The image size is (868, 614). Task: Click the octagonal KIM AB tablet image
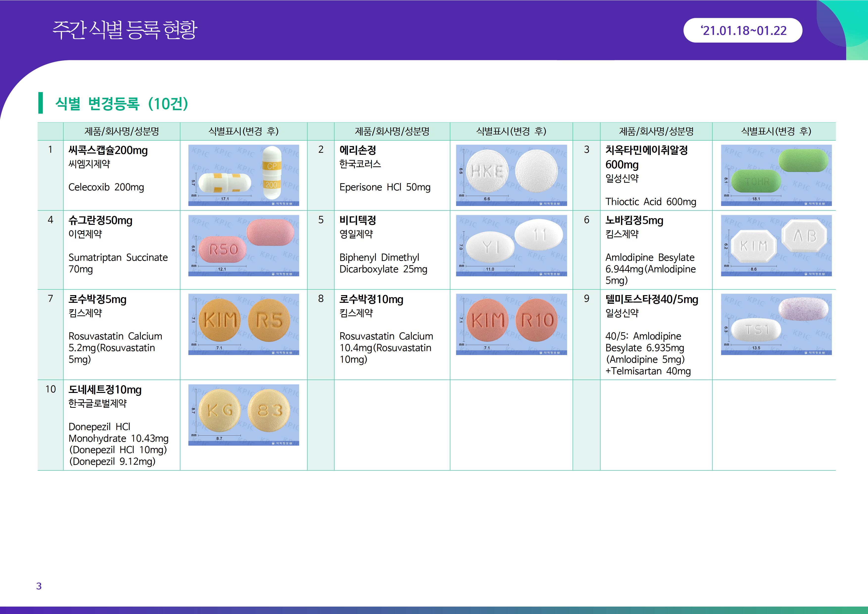[x=776, y=246]
